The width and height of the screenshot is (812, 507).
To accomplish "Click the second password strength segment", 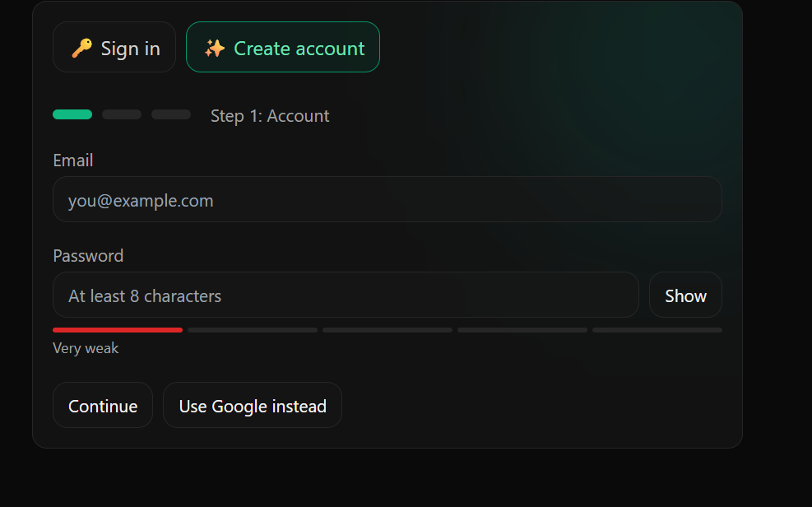I will point(253,330).
